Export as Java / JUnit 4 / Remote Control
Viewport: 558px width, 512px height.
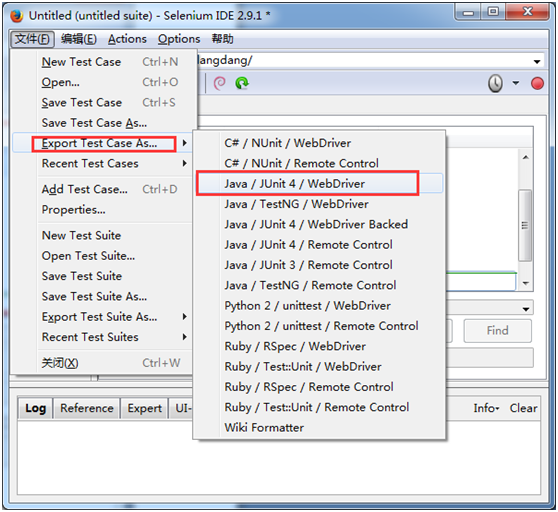click(319, 245)
